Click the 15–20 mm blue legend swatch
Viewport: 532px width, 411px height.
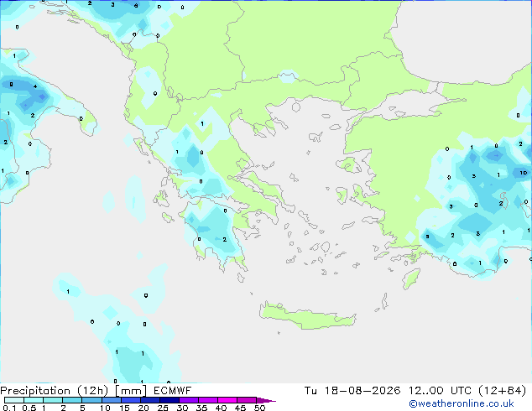[x=130, y=400]
